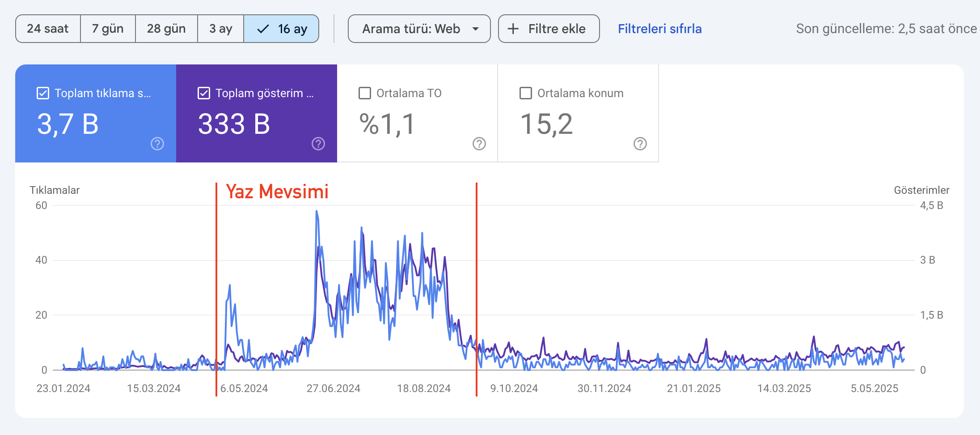Click the 30.11.2024 axis date label
Screen dimensions: 980x435
pos(604,388)
